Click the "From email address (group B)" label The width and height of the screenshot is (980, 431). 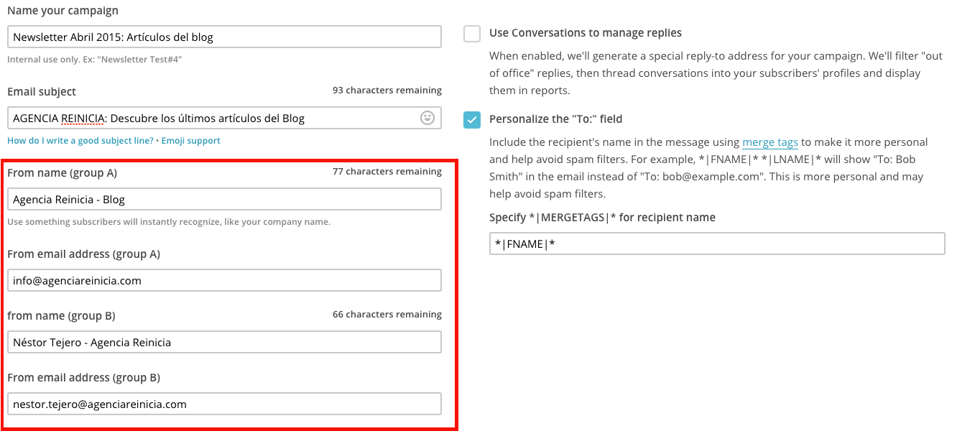pos(83,378)
